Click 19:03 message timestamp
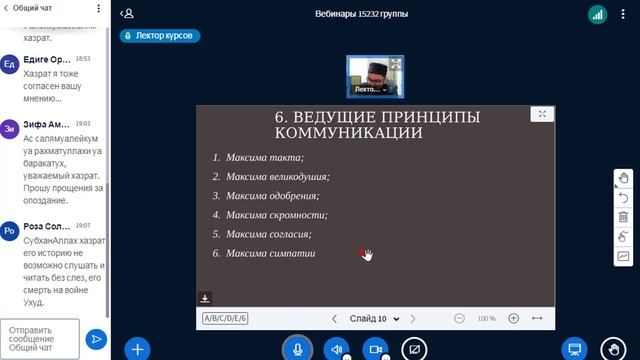The width and height of the screenshot is (640, 360). click(83, 123)
